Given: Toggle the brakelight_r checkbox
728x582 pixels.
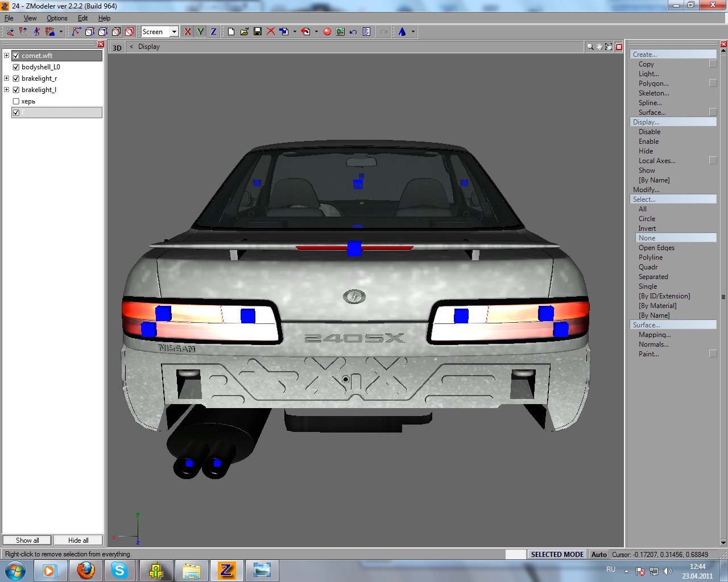Looking at the screenshot, I should click(16, 78).
